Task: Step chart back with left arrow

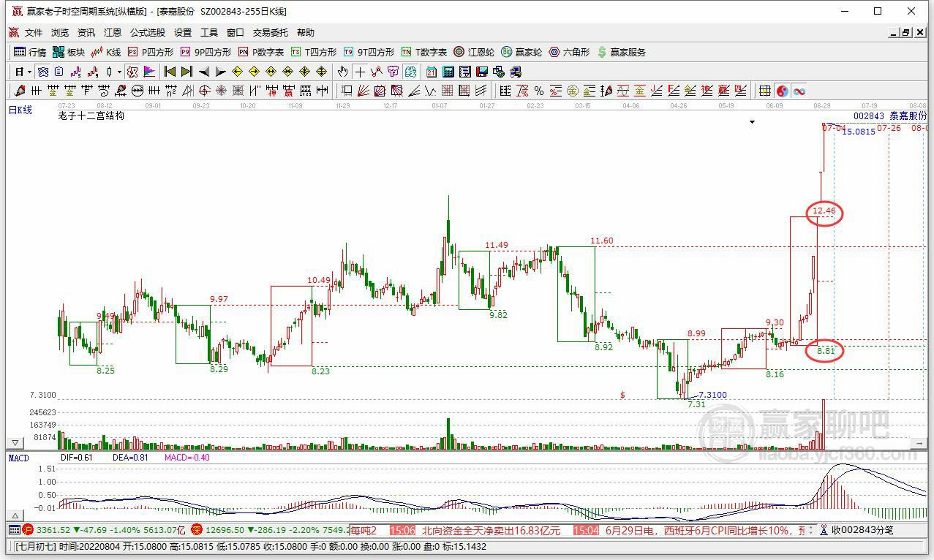Action: point(204,72)
